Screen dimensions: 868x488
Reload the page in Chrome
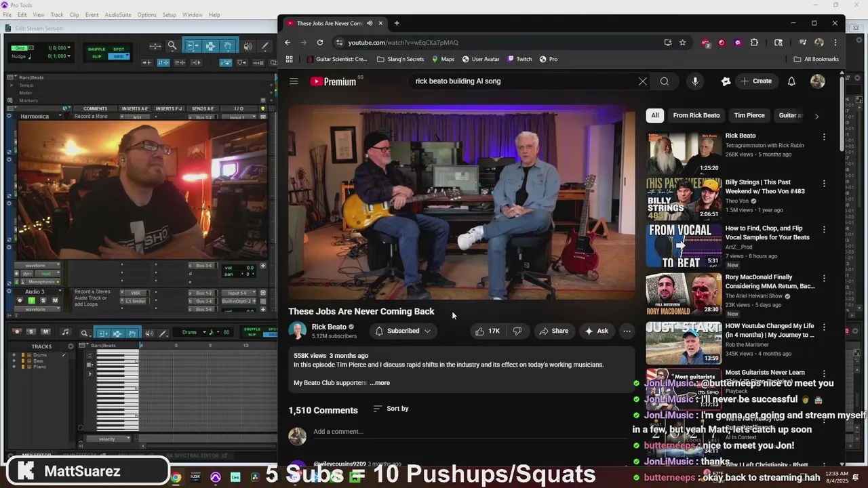pyautogui.click(x=320, y=42)
